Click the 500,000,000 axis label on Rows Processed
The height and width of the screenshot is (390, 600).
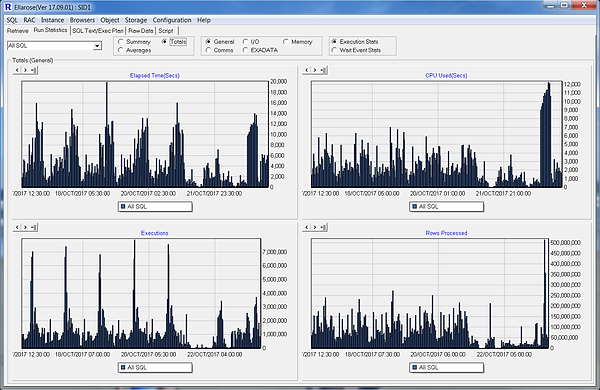[x=566, y=243]
